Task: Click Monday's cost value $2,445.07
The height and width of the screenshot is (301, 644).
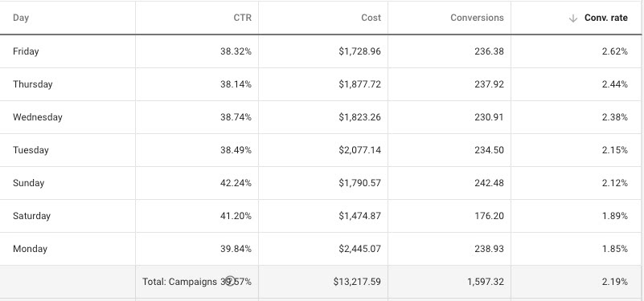Action: [359, 249]
